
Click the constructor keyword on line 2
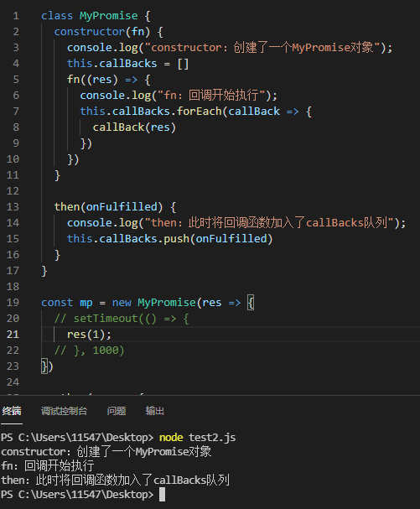click(90, 32)
